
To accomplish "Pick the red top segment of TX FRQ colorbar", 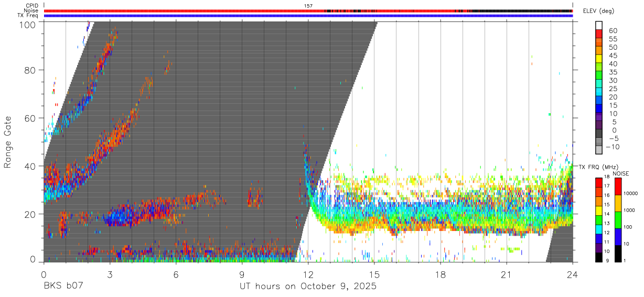I will 599,182.
